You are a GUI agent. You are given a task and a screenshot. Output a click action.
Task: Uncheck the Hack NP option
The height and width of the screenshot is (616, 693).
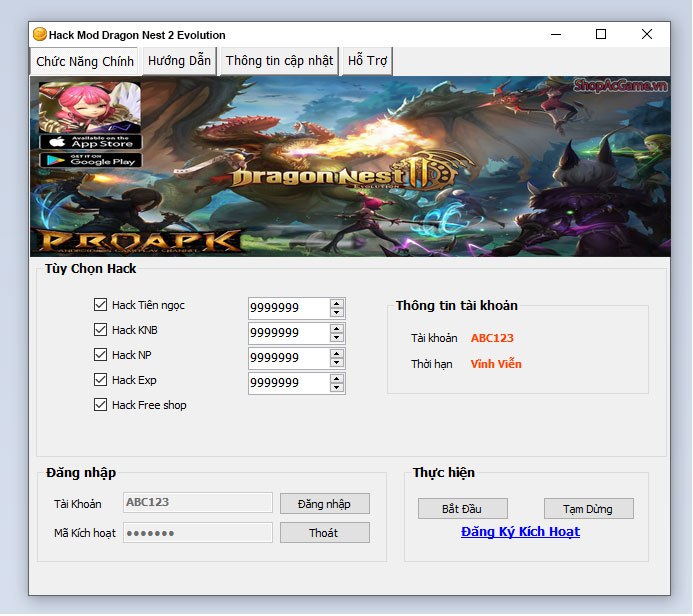pos(100,355)
